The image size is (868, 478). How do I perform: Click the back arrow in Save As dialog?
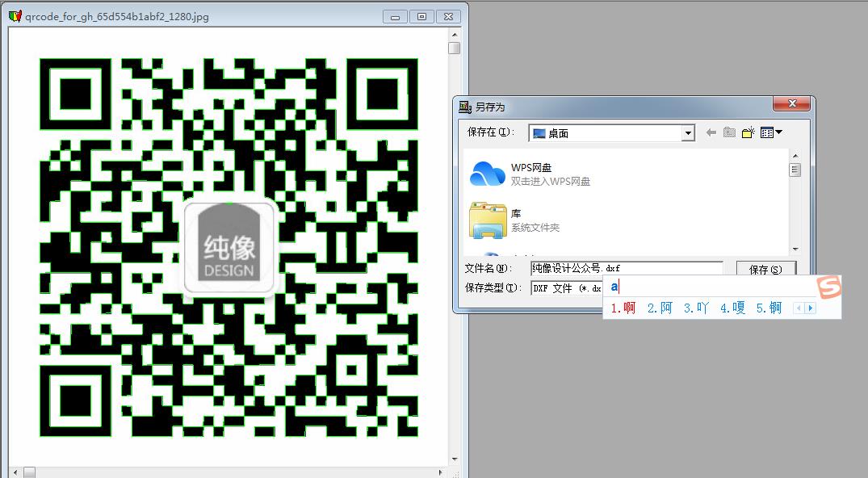click(711, 132)
